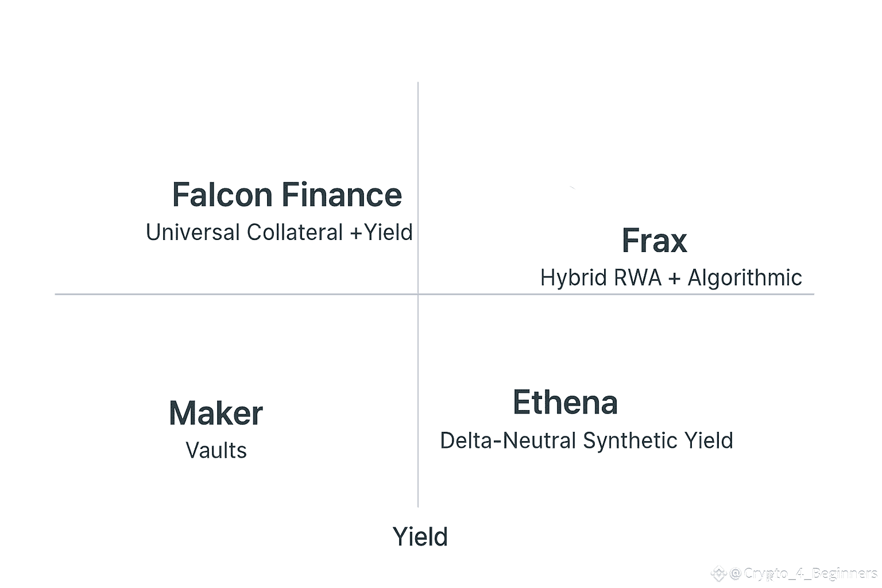Select the Delta-Neutral Synthetic Yield subtitle
Image resolution: width=882 pixels, height=588 pixels.
coord(586,441)
